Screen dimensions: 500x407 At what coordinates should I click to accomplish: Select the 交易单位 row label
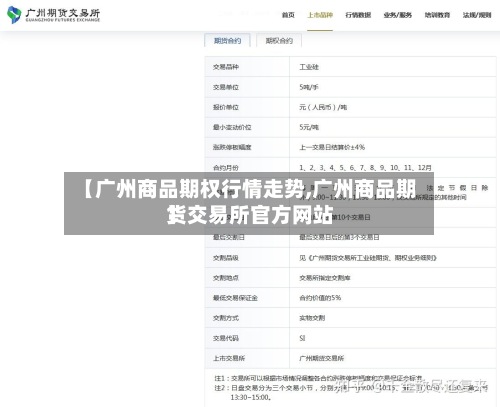[x=226, y=87]
